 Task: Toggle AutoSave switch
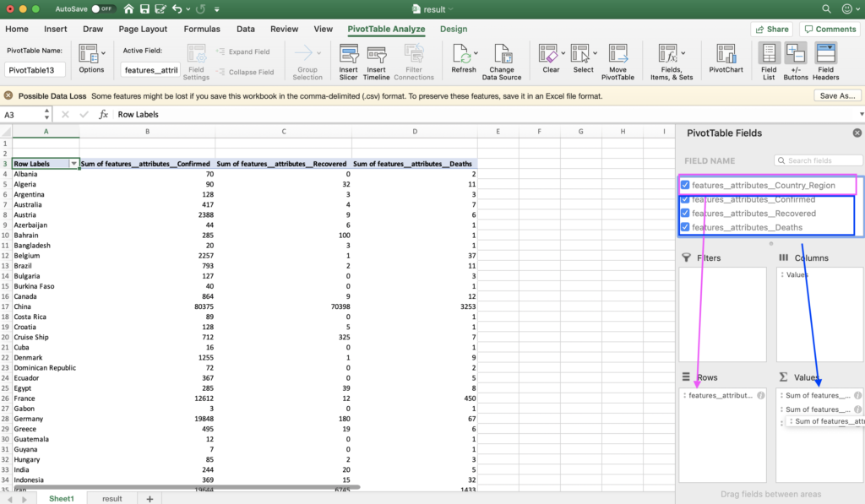[x=102, y=8]
